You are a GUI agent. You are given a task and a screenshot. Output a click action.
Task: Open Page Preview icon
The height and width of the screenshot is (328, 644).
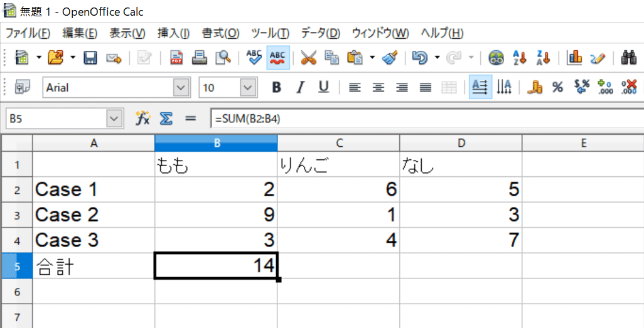tap(224, 58)
